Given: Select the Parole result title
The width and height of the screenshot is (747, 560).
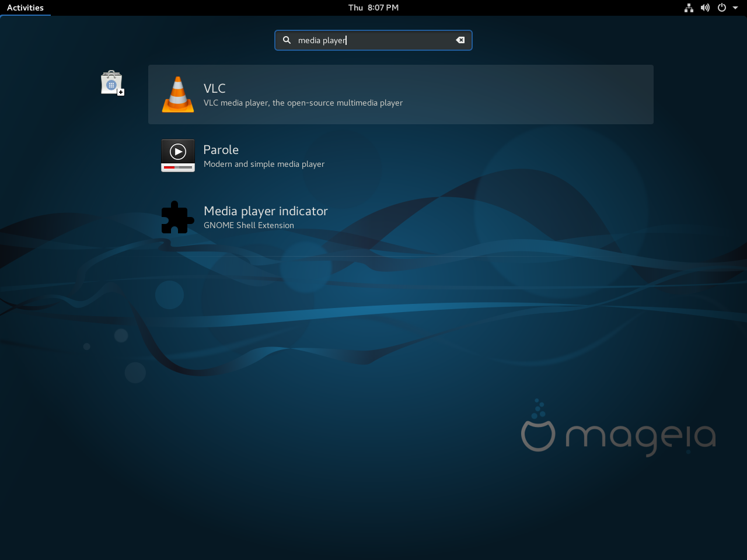Looking at the screenshot, I should [x=221, y=149].
